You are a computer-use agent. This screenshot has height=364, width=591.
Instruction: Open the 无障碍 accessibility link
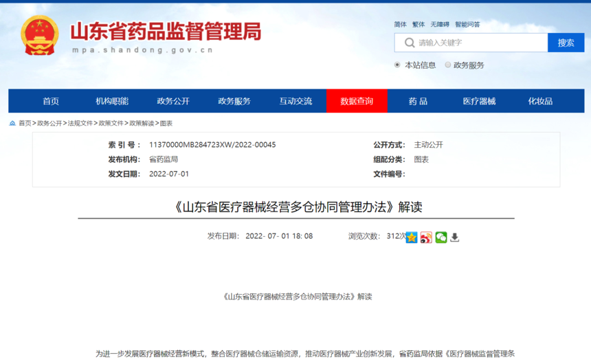pos(440,25)
